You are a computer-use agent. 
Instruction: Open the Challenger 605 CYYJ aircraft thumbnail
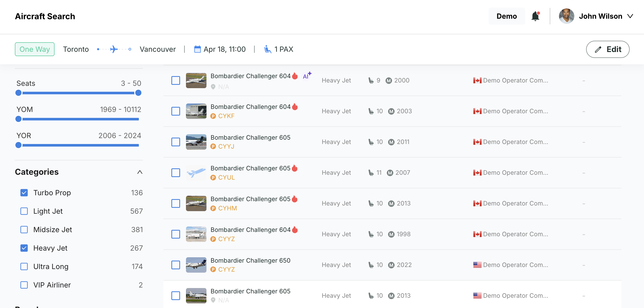tap(196, 142)
